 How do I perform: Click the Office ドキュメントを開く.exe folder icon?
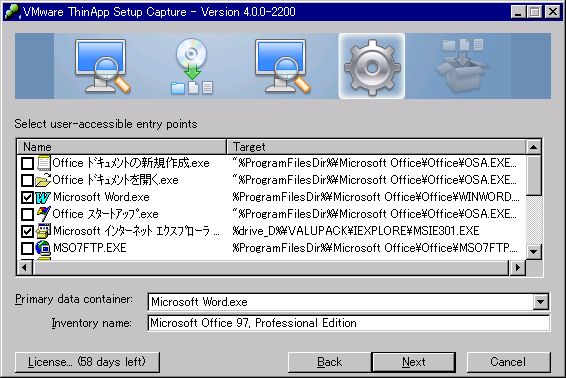click(43, 180)
